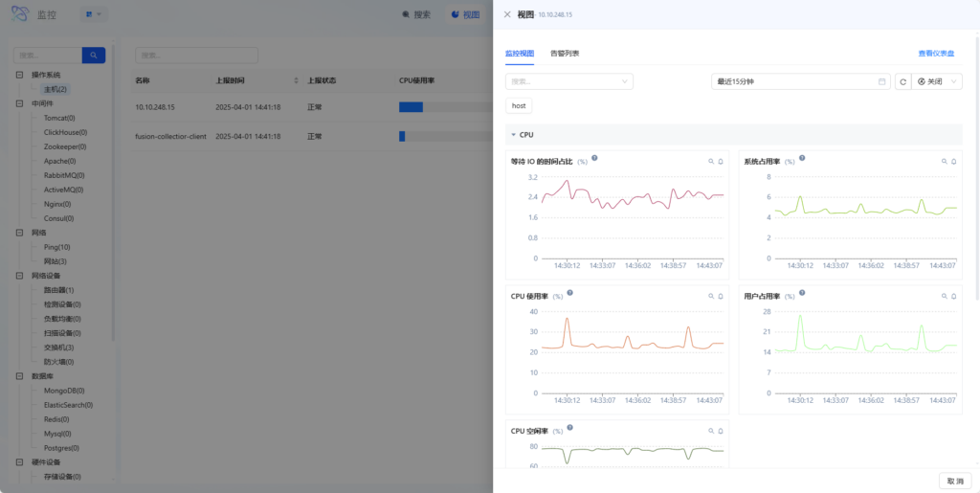Show help tooltip for 用户占用率
Screen dimensions: 980x493
tap(802, 293)
